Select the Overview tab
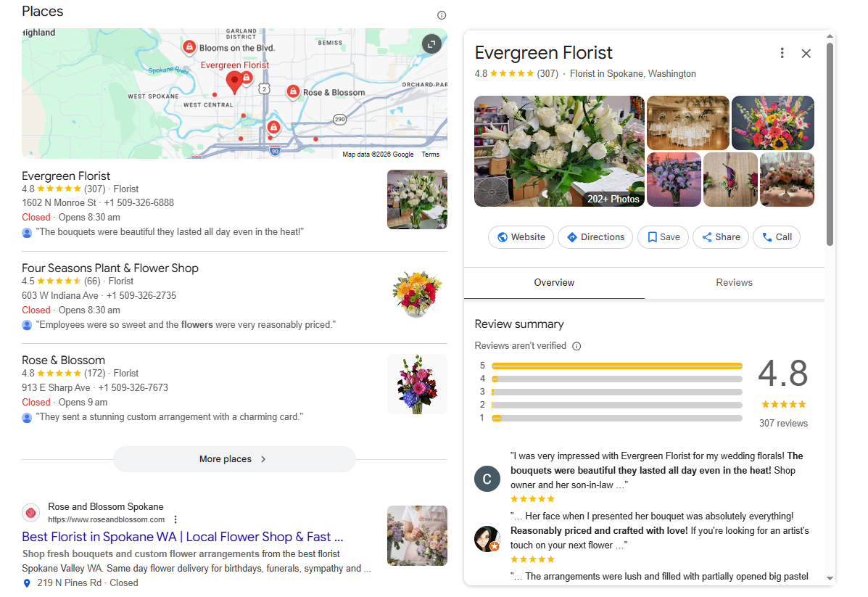Image resolution: width=868 pixels, height=597 pixels. point(554,282)
